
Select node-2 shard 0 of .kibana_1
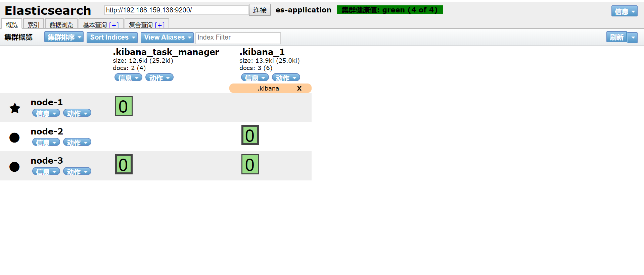pyautogui.click(x=250, y=135)
